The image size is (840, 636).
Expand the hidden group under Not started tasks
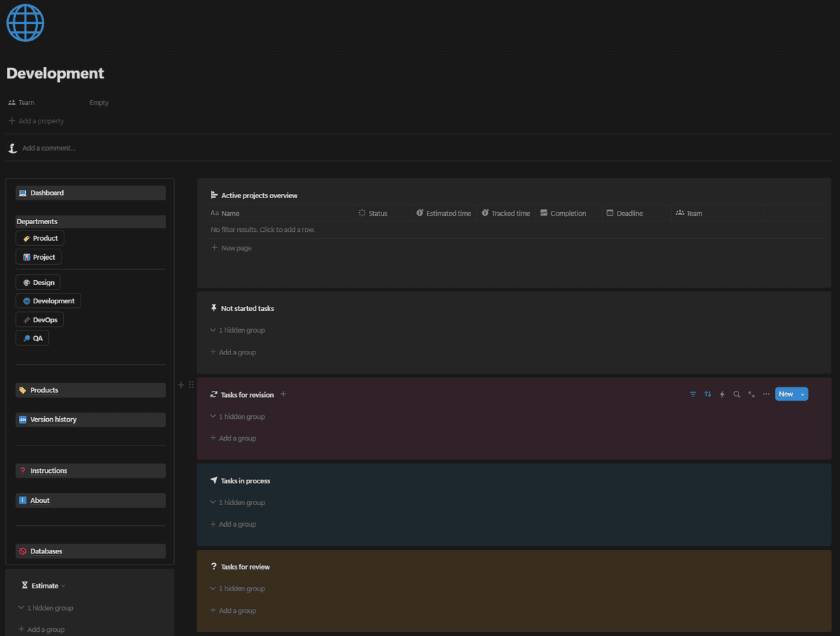(237, 330)
